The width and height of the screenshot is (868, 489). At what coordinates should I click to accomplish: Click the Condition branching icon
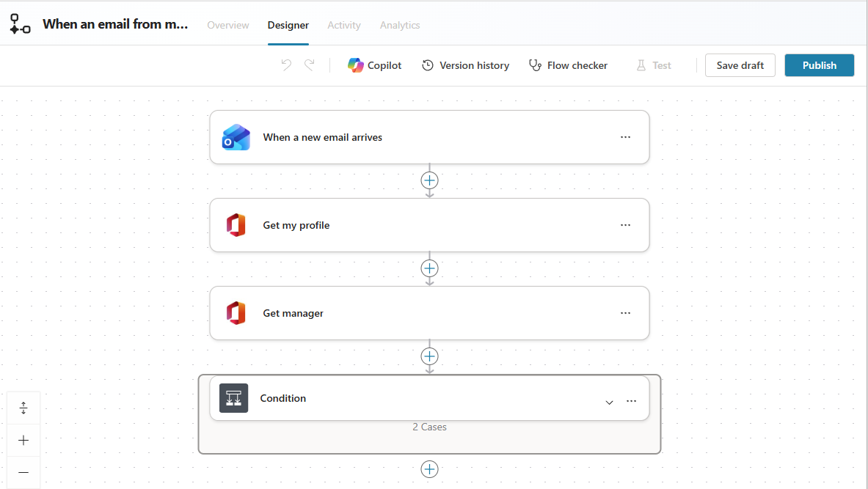233,398
